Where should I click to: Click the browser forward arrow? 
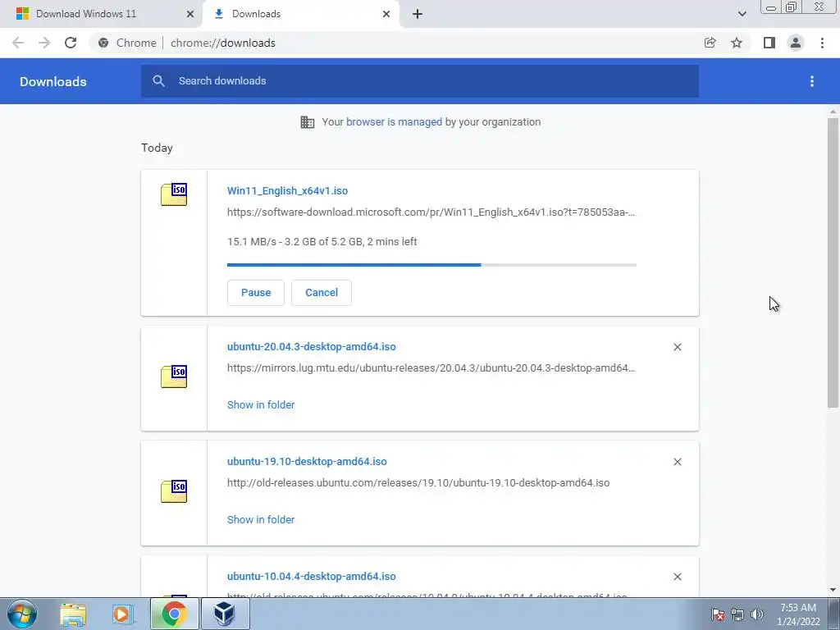[x=44, y=43]
